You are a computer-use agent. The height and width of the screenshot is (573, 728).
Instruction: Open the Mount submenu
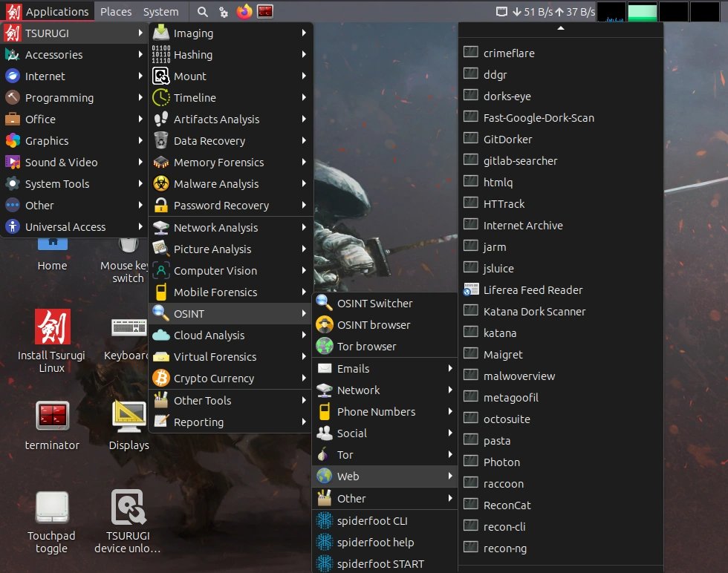click(230, 76)
